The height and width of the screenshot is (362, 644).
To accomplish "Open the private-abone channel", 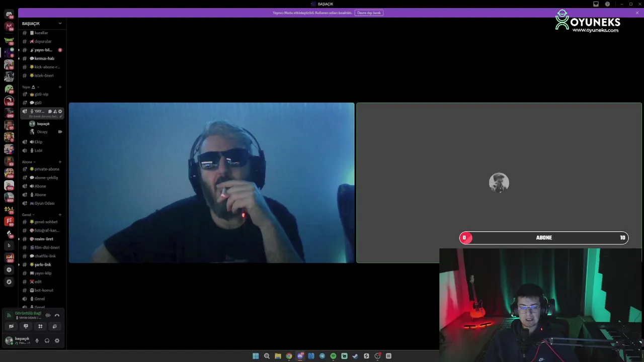I will 42,169.
